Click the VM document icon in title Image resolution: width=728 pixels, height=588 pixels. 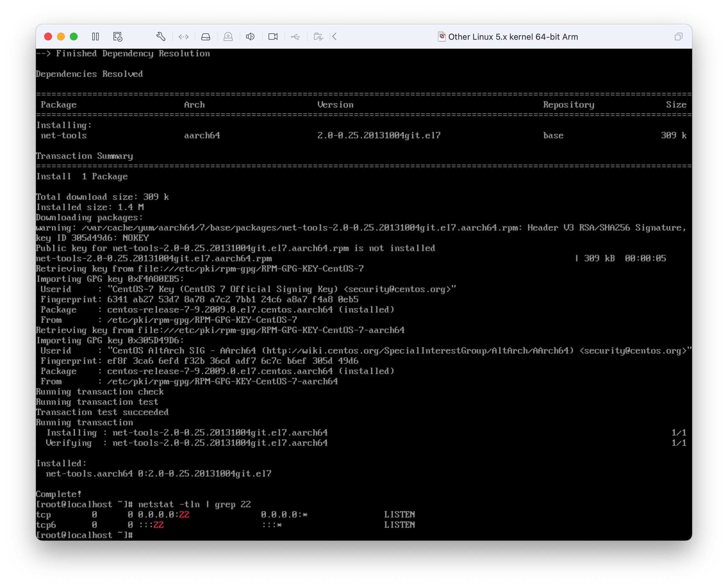(441, 36)
